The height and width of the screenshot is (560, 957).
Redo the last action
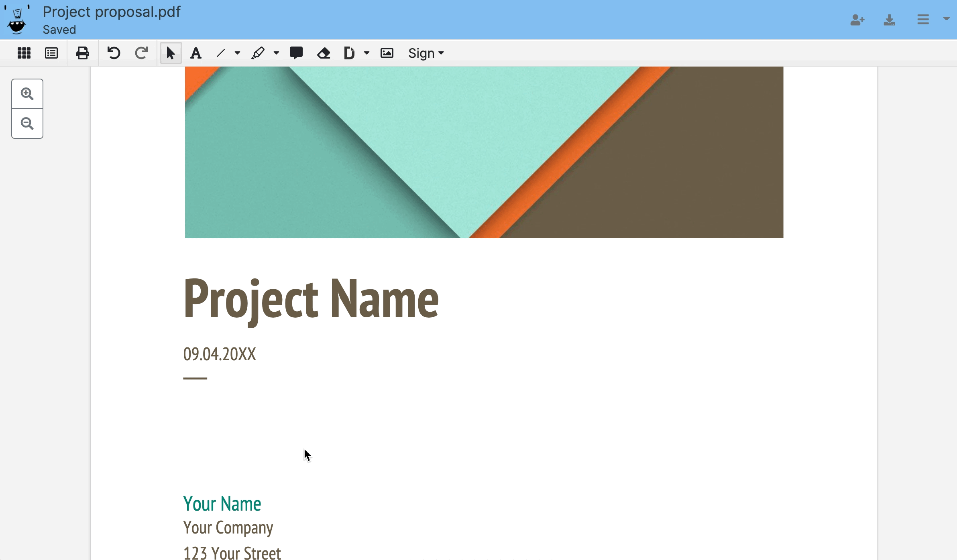click(x=141, y=53)
